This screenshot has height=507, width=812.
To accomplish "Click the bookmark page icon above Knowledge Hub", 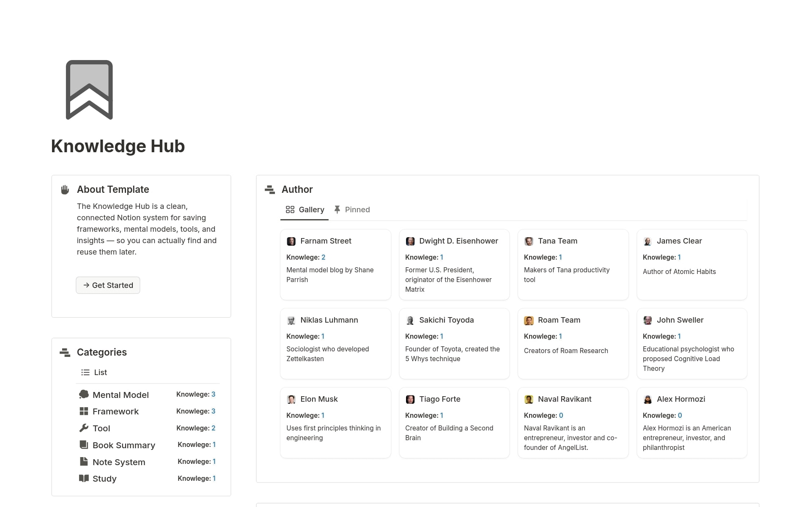I will tap(88, 90).
